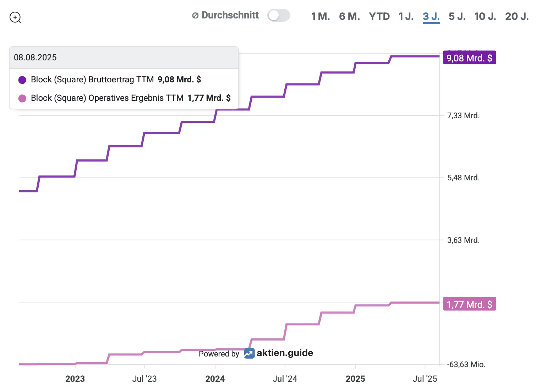536x392 pixels.
Task: Click the -63,63 Mio. axis label
Action: (x=466, y=365)
